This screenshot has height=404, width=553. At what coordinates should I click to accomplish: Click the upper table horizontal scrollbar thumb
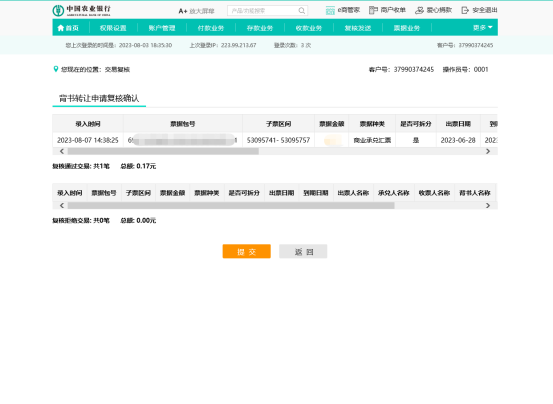(163, 151)
